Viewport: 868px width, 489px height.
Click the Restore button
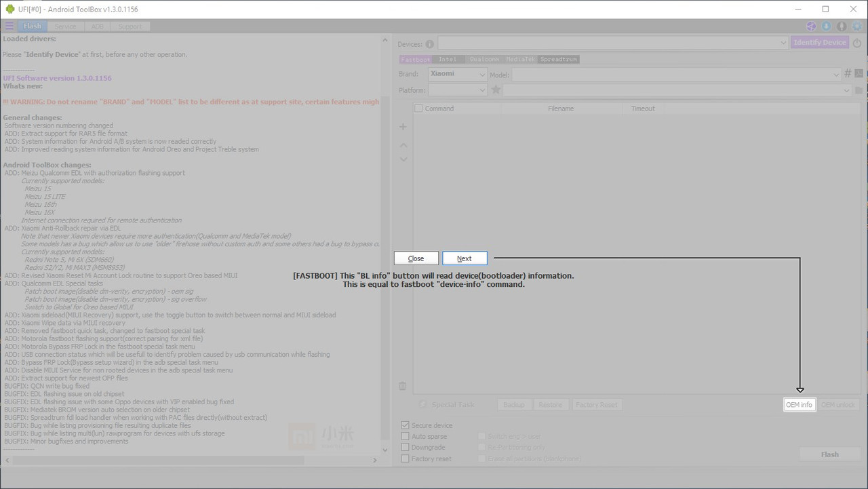(x=550, y=405)
